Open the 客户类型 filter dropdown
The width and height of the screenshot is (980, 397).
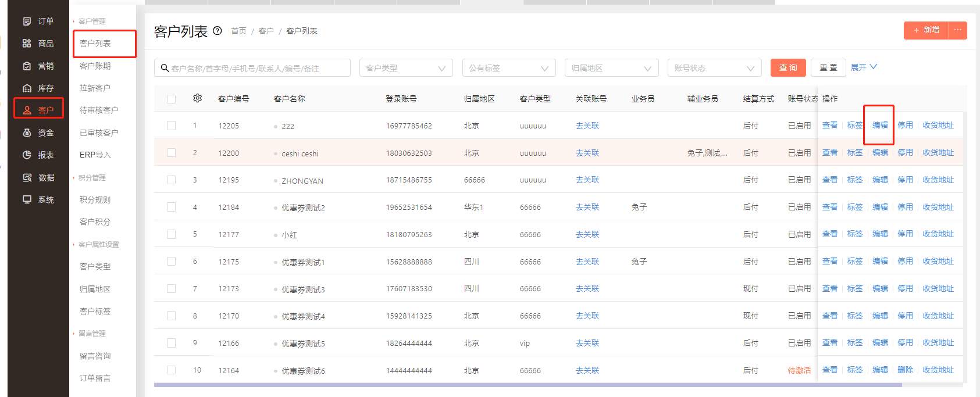tap(406, 68)
